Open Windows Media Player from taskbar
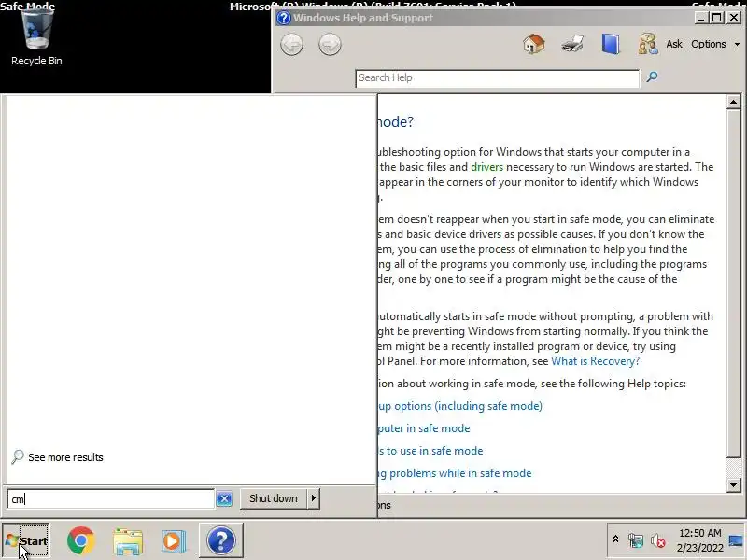The width and height of the screenshot is (747, 560). point(173,541)
